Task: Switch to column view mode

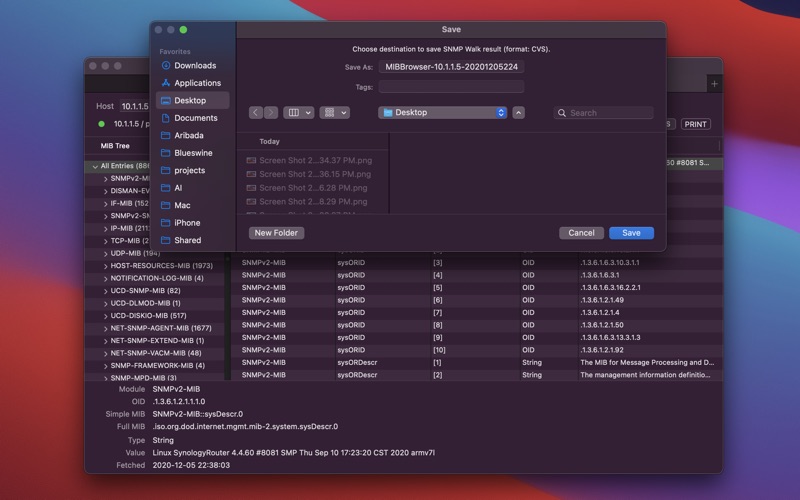Action: [294, 113]
